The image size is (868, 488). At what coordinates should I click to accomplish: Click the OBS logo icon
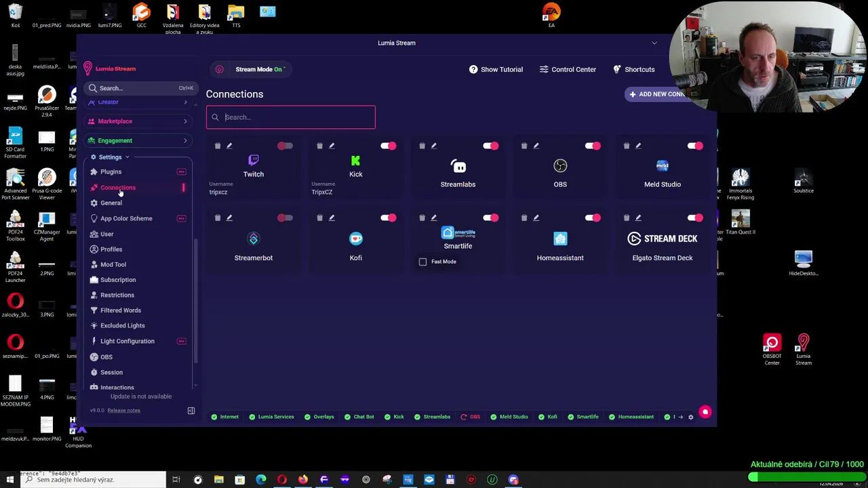tap(560, 166)
